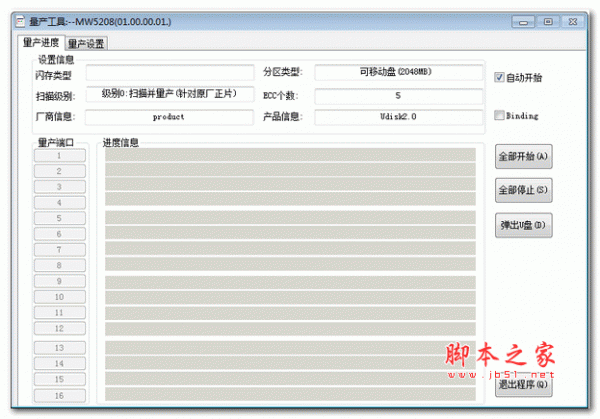The image size is (600, 419).
Task: Select production port 14 button
Action: (x=60, y=364)
